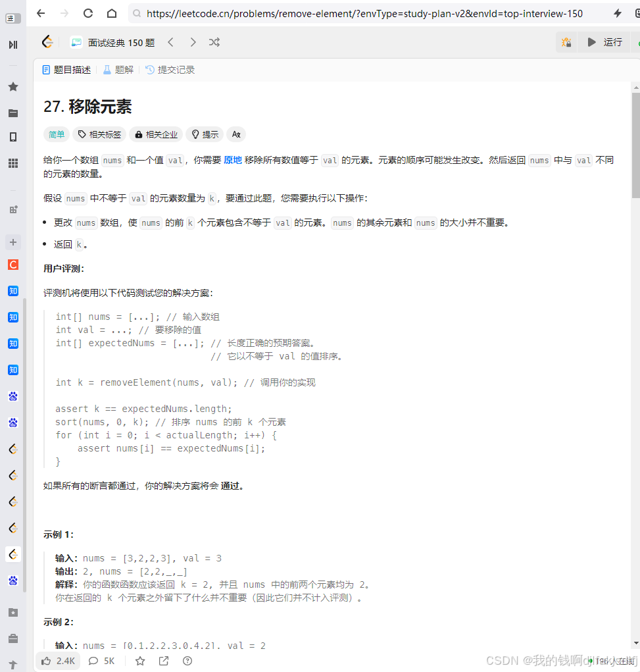Click the sidebar scroll-to-top arrow
This screenshot has height=672, width=640.
point(13,665)
